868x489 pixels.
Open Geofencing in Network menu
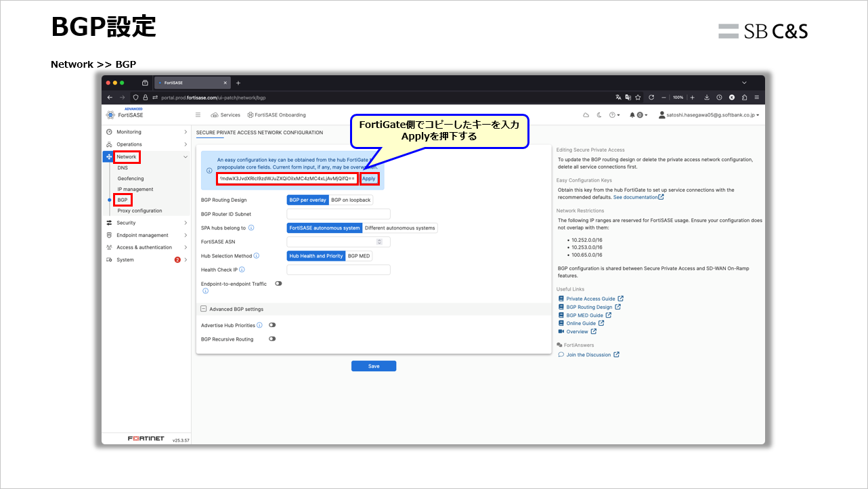[x=131, y=178]
